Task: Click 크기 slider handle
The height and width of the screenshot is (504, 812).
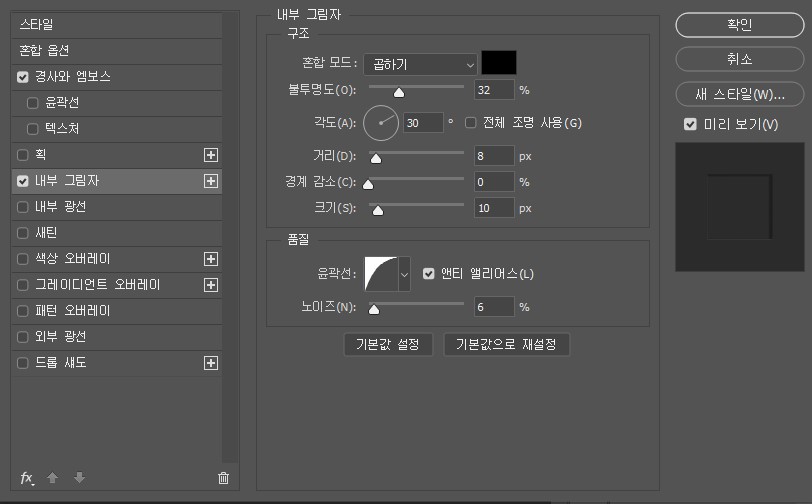Action: click(x=378, y=210)
